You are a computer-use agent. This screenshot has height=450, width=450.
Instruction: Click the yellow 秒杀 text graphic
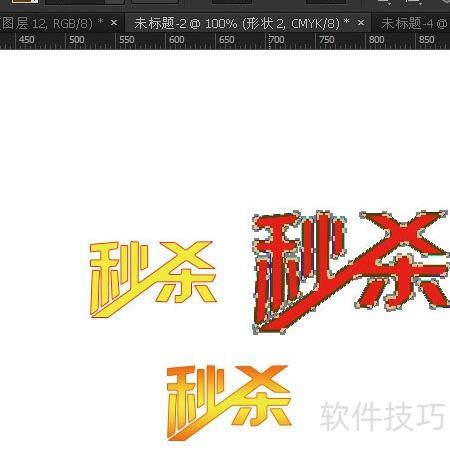pos(153,279)
